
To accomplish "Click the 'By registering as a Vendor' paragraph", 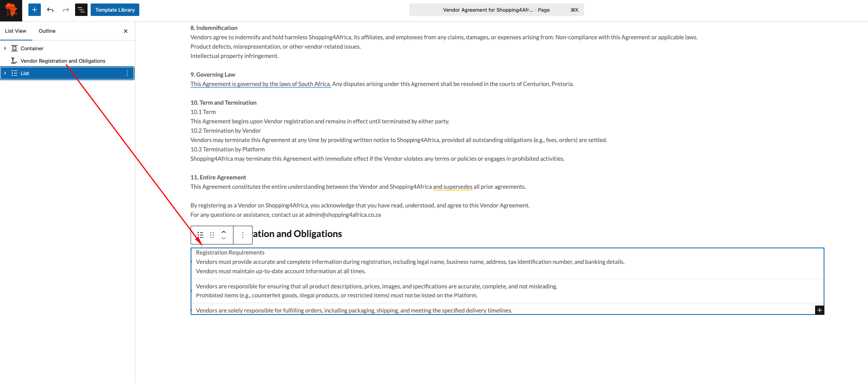I will click(x=360, y=206).
